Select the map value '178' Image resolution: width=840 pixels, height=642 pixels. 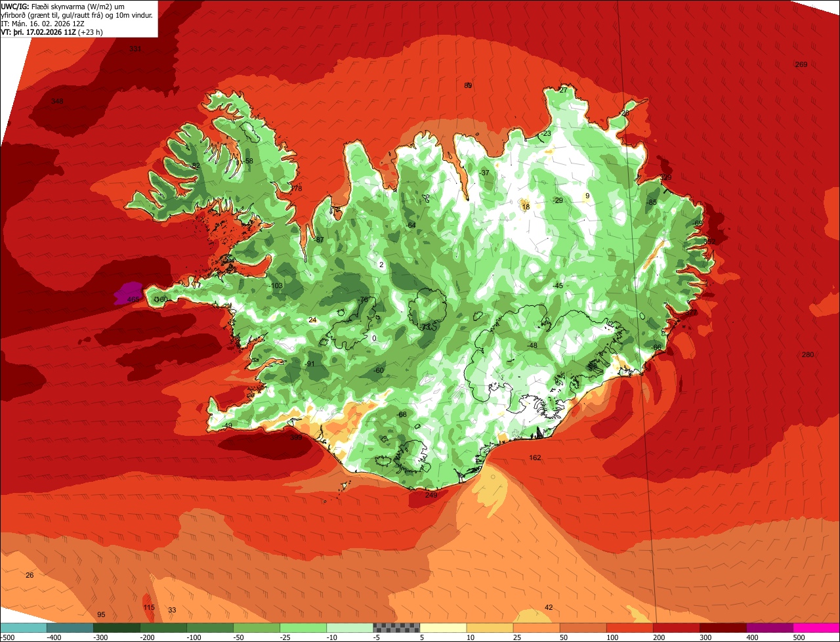[x=297, y=189]
